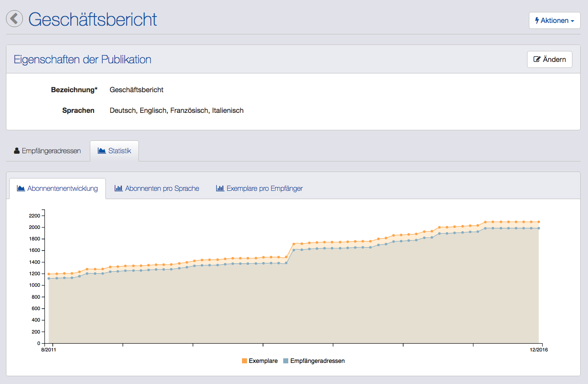Click the Sprachen field label

[78, 111]
